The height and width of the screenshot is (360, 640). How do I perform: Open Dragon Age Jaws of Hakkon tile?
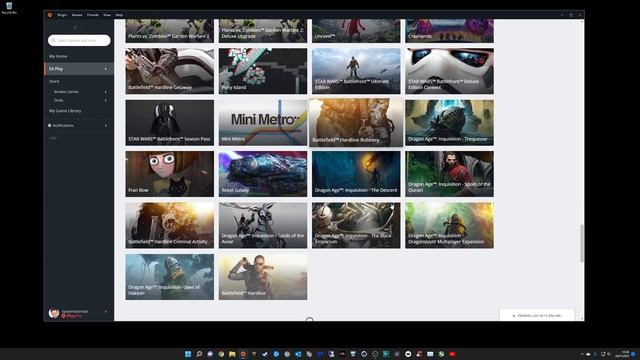[x=169, y=277]
